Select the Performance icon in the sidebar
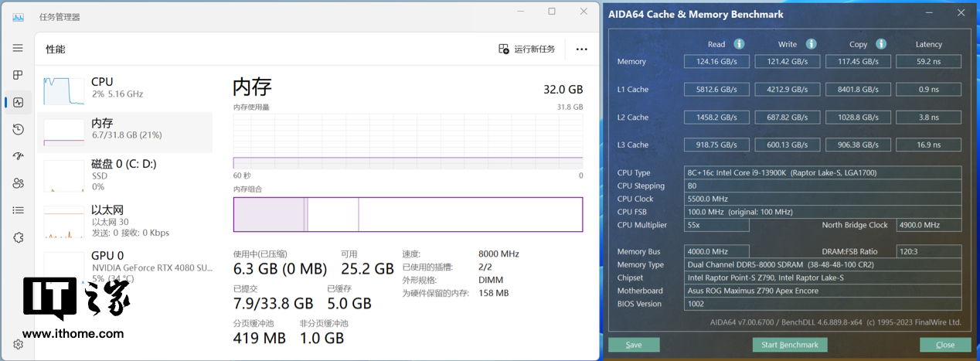This screenshot has height=361, width=980. click(x=18, y=102)
